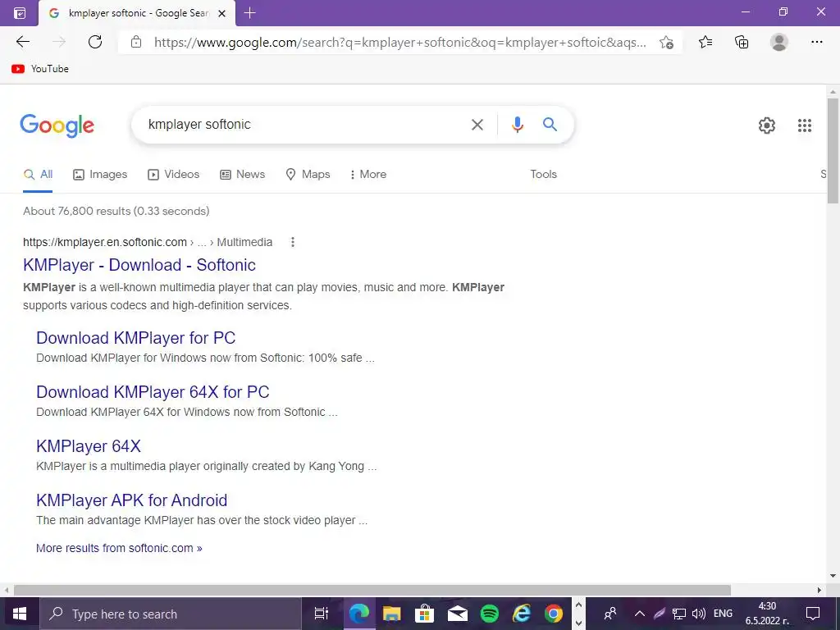Open the Windows Start menu

tap(20, 614)
